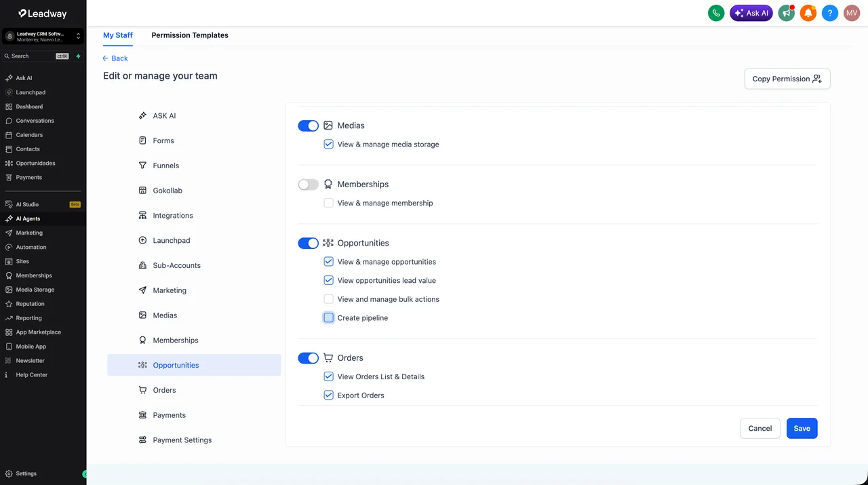Uncheck View & manage media storage

[x=329, y=144]
